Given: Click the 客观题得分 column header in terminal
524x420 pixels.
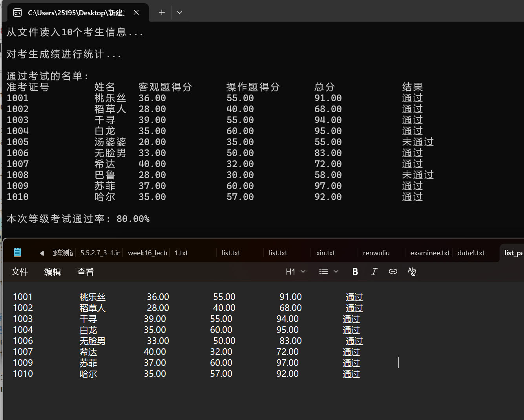Looking at the screenshot, I should [165, 87].
